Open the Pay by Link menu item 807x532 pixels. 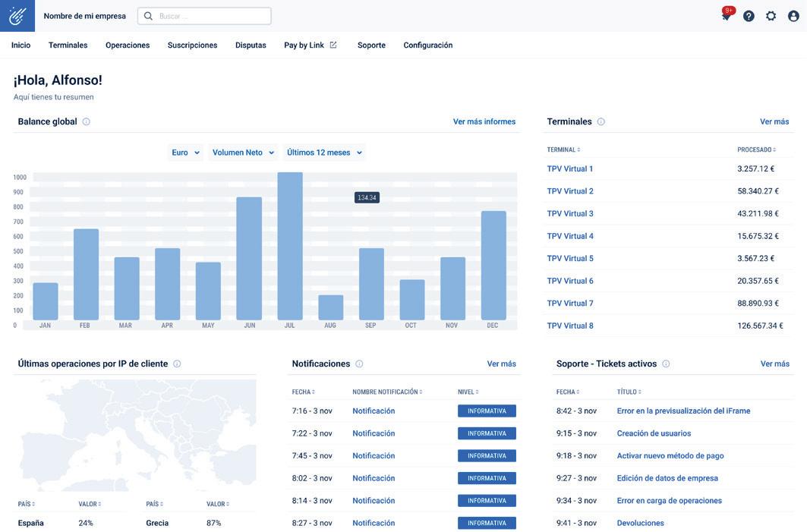(x=311, y=46)
